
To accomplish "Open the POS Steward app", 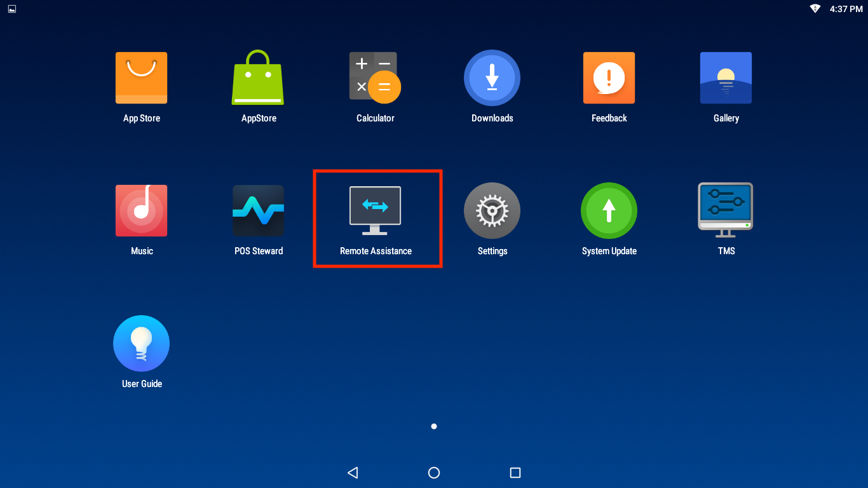I will (x=258, y=210).
